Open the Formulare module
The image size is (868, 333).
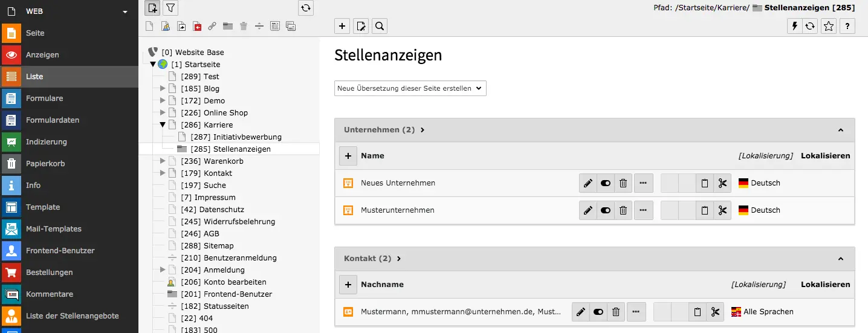click(44, 99)
